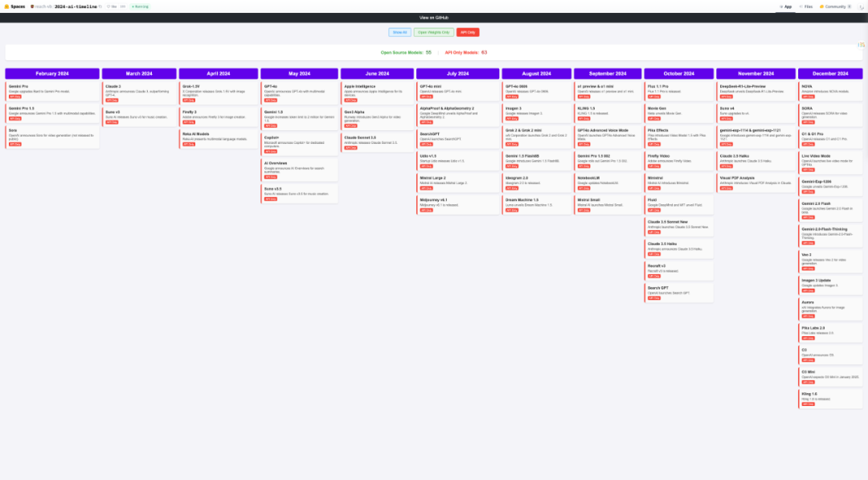
Task: Select the o1 preview & o1 mini card
Action: 608,92
